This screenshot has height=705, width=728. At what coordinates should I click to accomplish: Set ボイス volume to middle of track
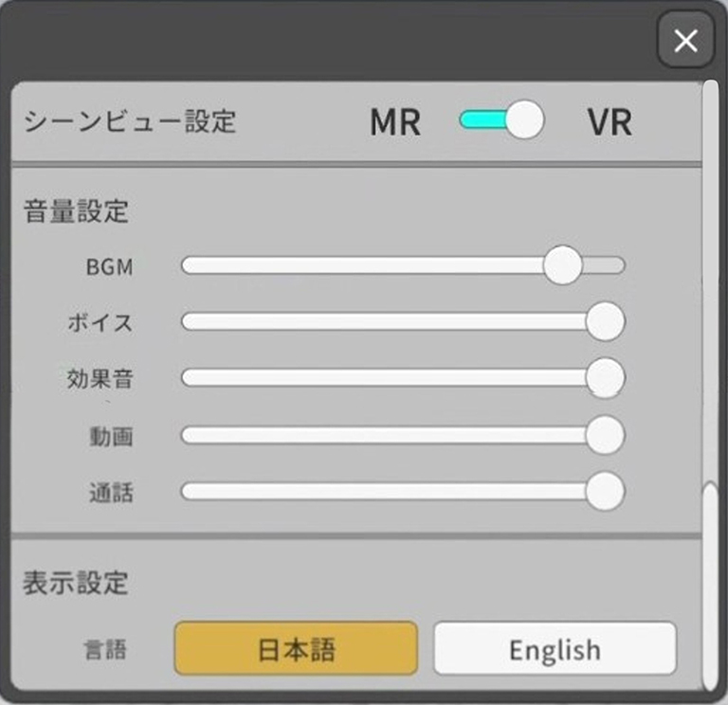[x=403, y=322]
